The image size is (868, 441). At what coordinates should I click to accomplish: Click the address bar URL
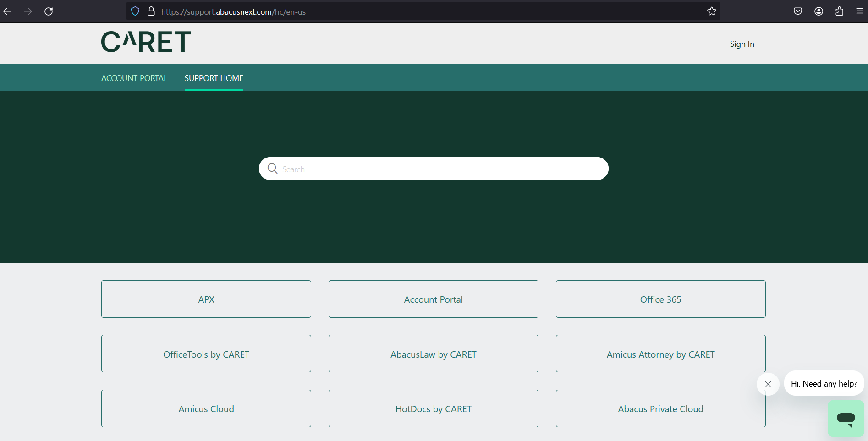pyautogui.click(x=233, y=12)
